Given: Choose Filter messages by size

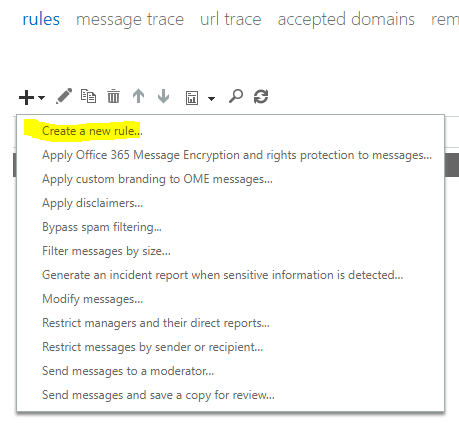Looking at the screenshot, I should (x=106, y=251).
